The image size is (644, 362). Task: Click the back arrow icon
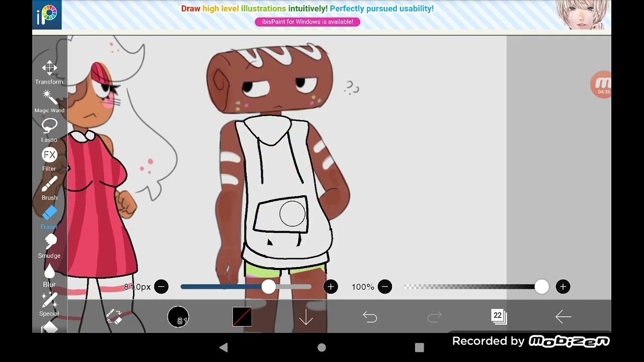point(563,317)
